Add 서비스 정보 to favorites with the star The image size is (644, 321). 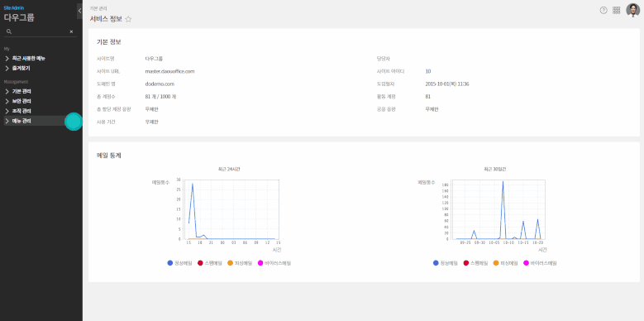tap(128, 19)
